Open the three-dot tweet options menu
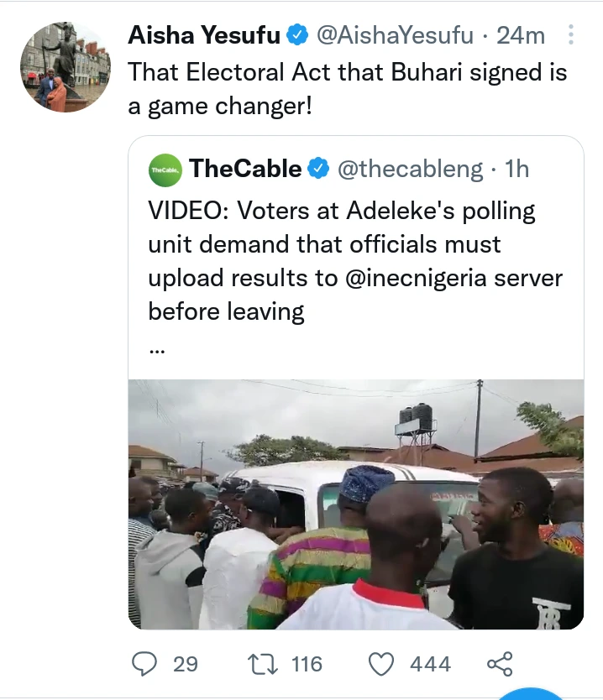603x700 pixels. [571, 35]
